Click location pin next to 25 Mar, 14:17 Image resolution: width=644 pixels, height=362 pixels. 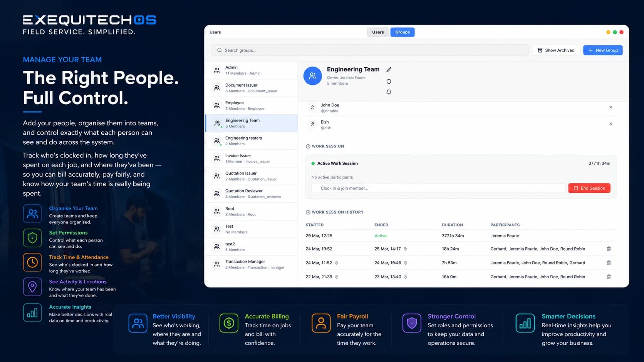tap(405, 249)
